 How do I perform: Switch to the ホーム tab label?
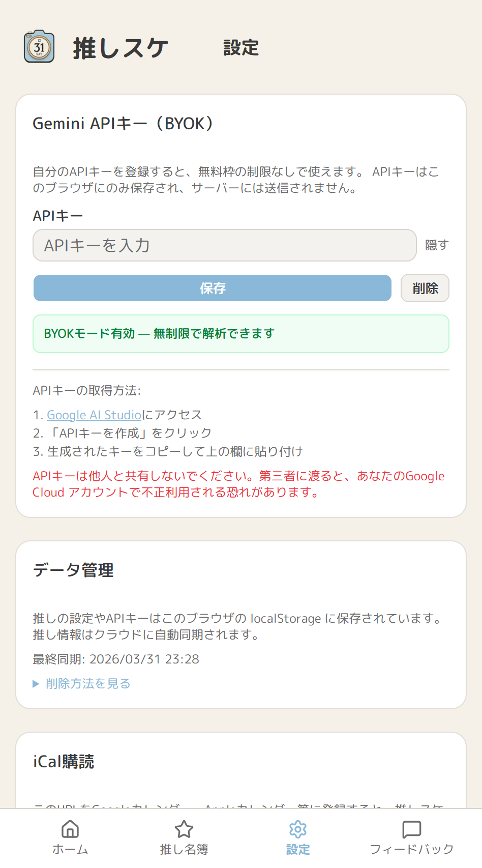click(70, 849)
